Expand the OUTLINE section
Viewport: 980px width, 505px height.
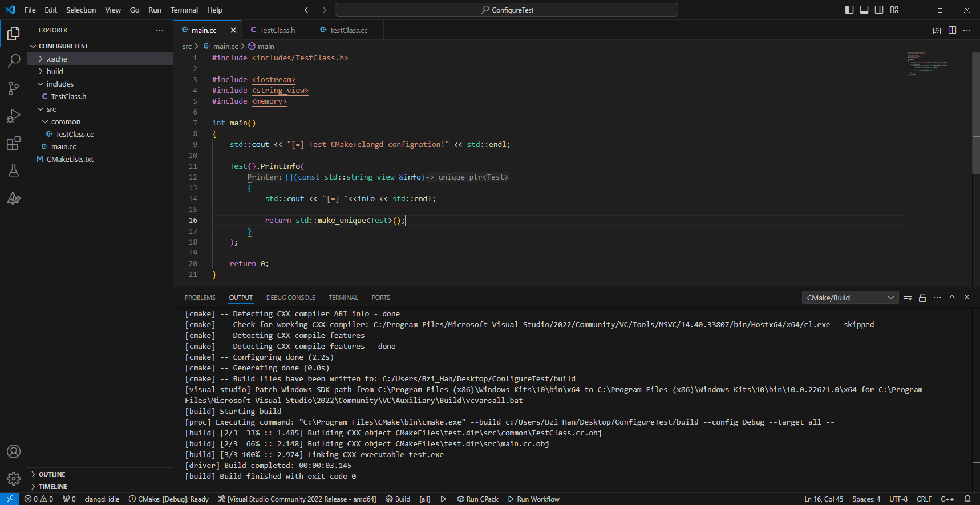[100, 474]
